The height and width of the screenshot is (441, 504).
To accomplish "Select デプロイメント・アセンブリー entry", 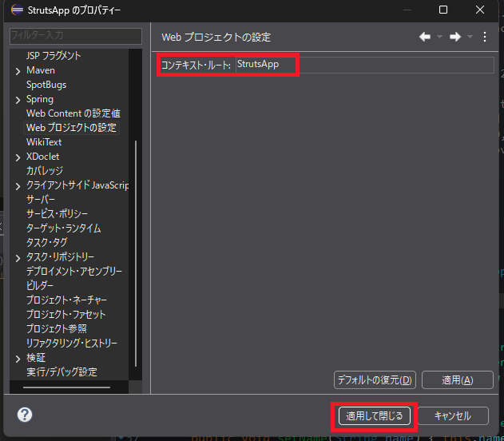I will 74,272.
